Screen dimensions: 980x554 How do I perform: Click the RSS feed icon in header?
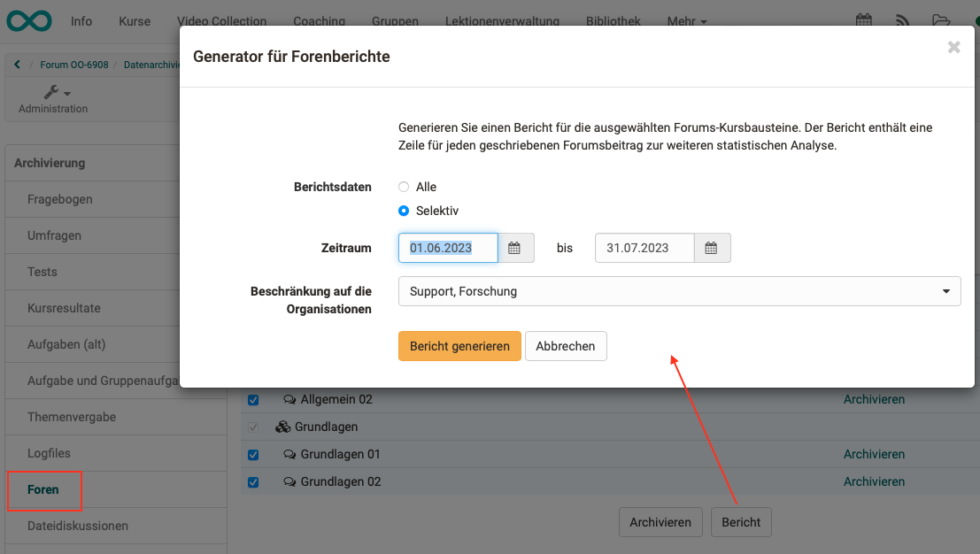coord(903,20)
